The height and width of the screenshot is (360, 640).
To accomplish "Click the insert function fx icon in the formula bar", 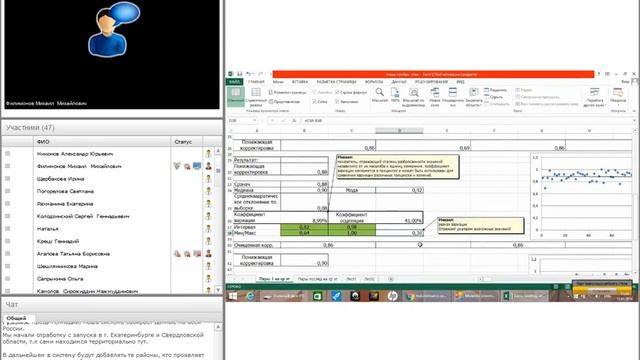I will pyautogui.click(x=294, y=120).
